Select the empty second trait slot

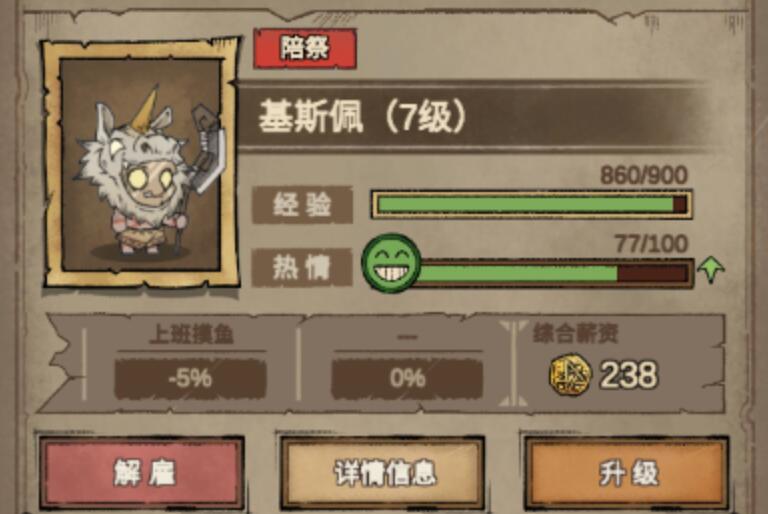click(x=407, y=365)
